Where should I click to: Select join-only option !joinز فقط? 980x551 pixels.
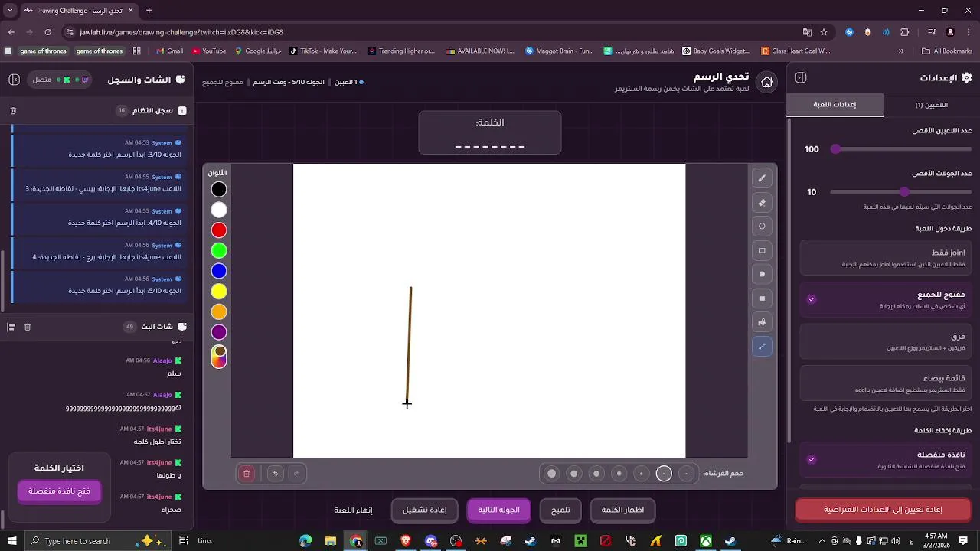point(885,258)
